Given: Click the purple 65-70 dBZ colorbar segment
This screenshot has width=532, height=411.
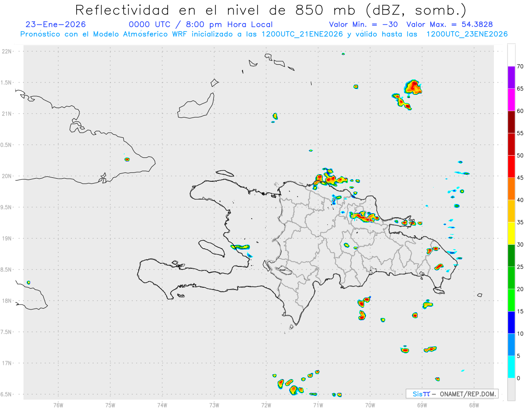Looking at the screenshot, I should 511,78.
